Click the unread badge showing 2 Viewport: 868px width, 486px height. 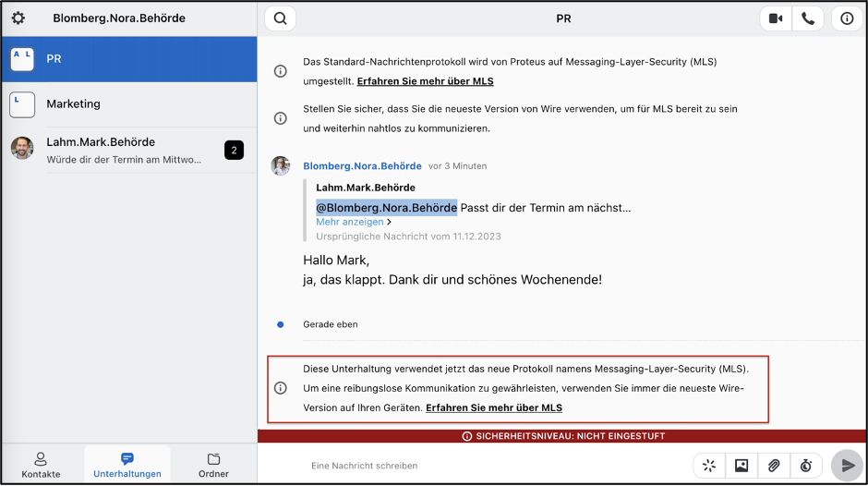click(x=235, y=151)
